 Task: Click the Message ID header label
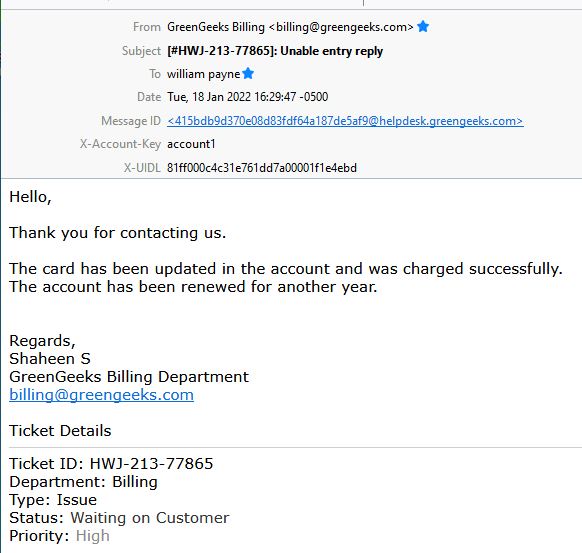(x=131, y=121)
